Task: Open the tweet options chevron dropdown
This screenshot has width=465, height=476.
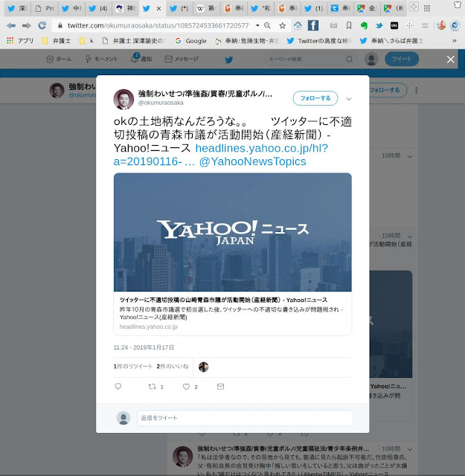Action: click(349, 99)
